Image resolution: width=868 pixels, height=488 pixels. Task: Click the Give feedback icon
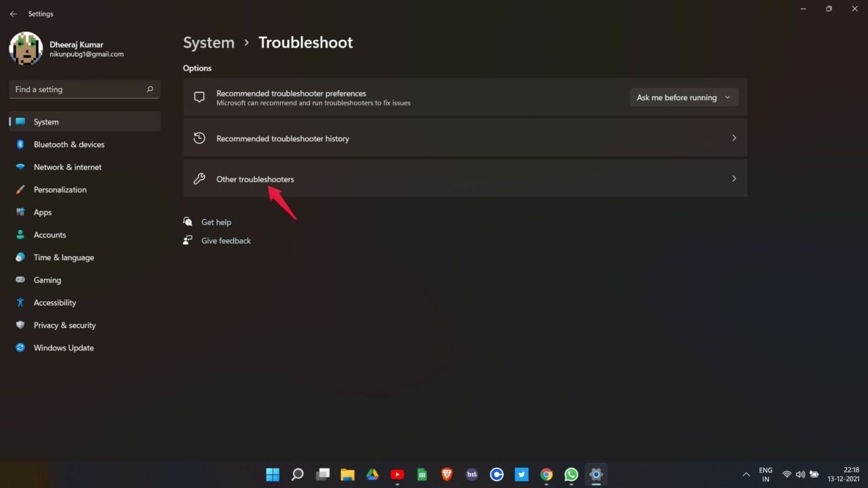tap(188, 241)
